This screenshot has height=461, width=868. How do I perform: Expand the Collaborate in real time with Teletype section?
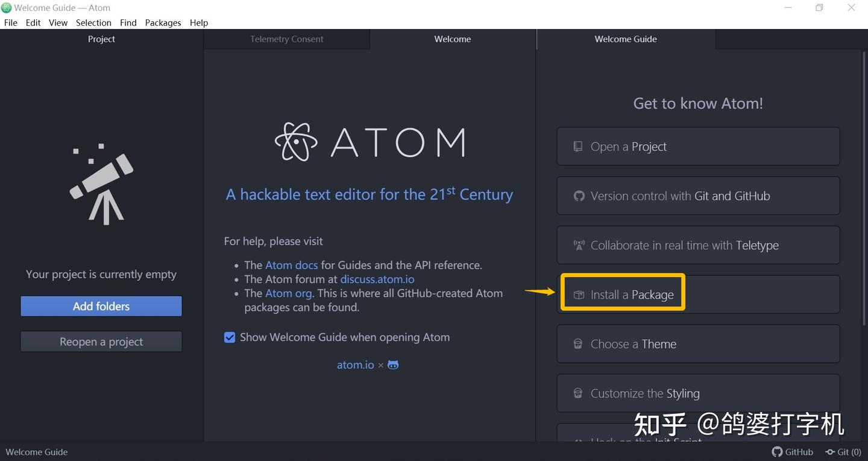point(697,245)
